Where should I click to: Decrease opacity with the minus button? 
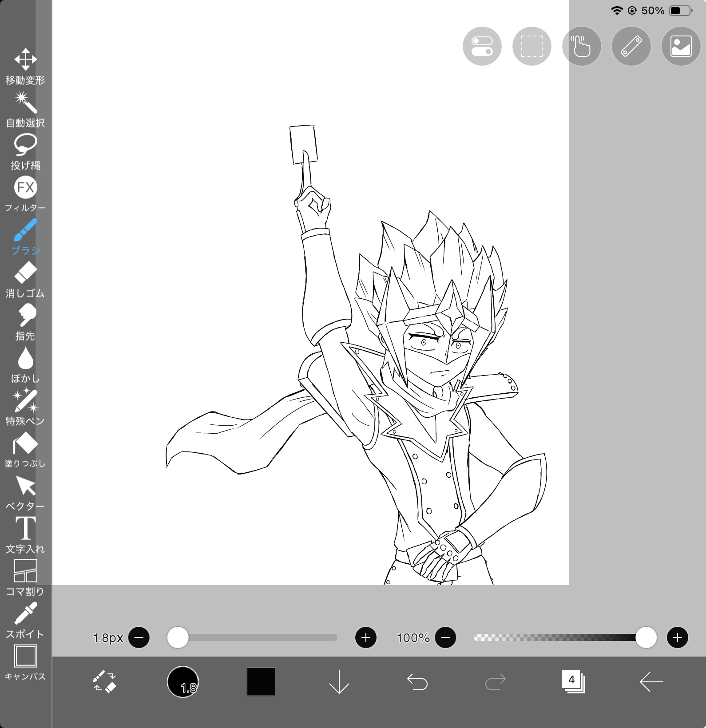[446, 638]
